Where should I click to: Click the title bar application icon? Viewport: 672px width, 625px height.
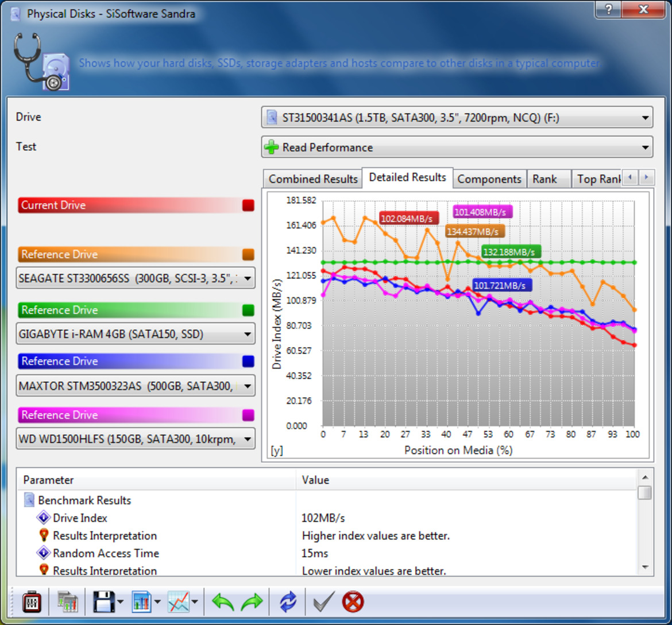coord(16,14)
